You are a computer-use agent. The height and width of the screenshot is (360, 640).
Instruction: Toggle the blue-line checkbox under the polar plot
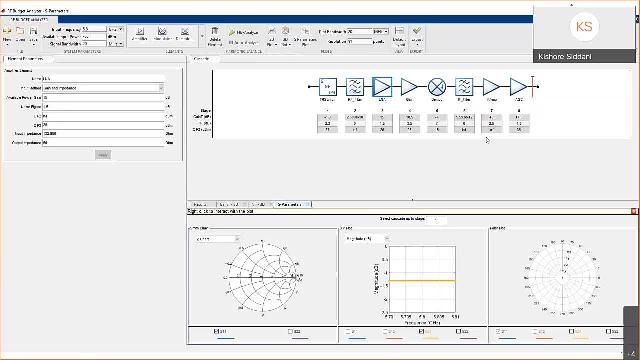click(x=498, y=331)
